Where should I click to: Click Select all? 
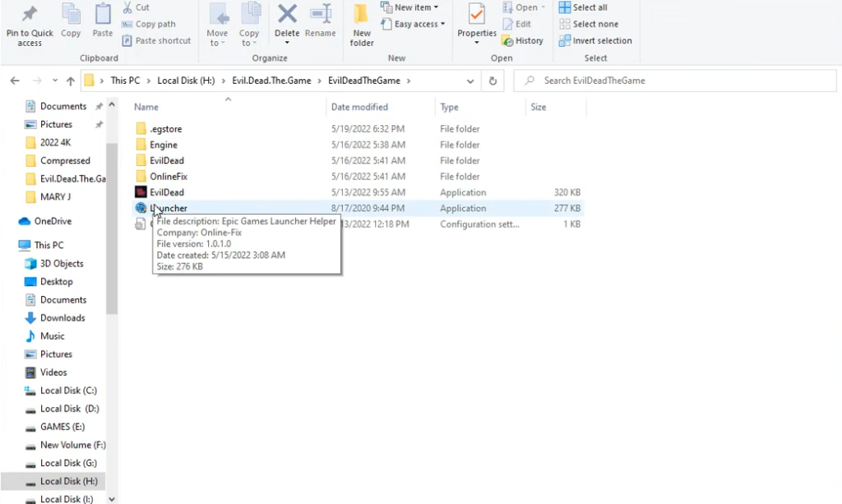583,7
